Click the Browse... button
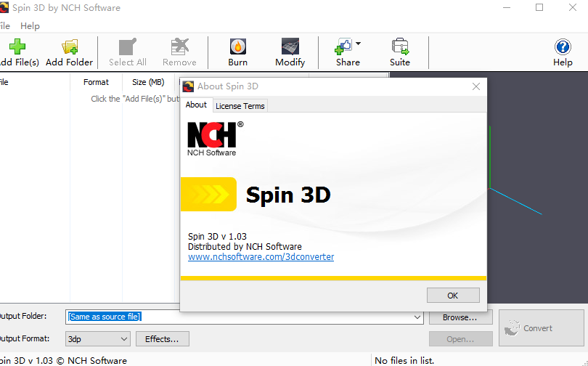This screenshot has width=588, height=366. [x=460, y=317]
